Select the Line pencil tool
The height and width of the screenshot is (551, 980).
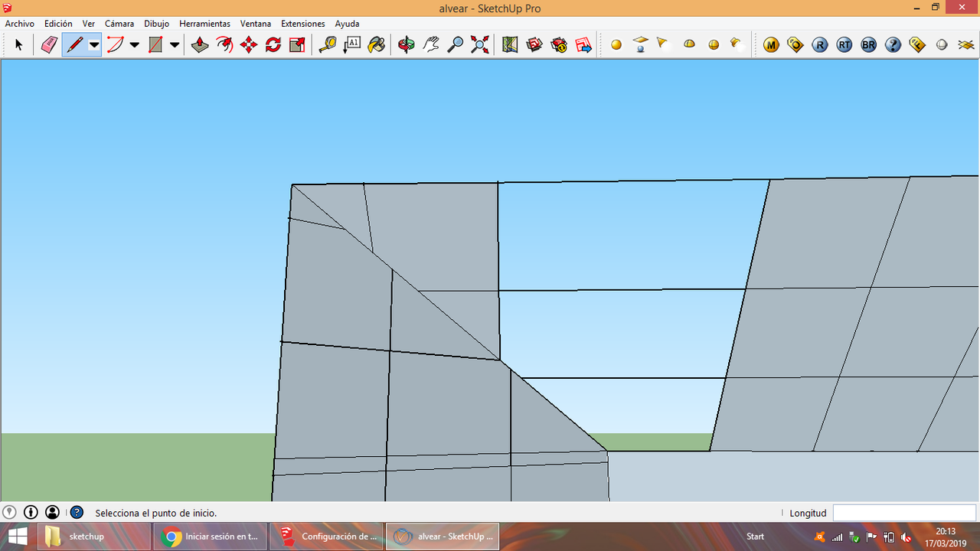75,45
